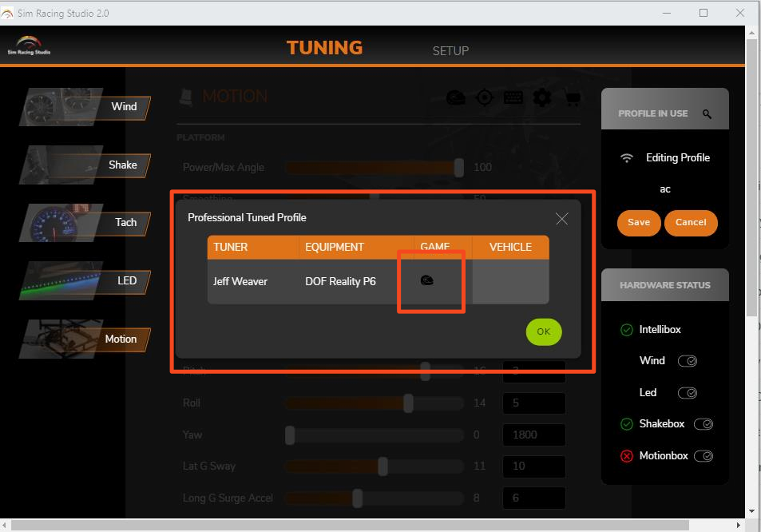Click the crosshair target icon in toolbar
The height and width of the screenshot is (532, 761).
(485, 98)
